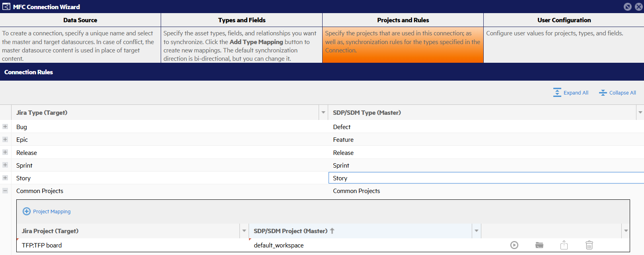Go to the User Configuration step
This screenshot has height=255, width=644.
(x=564, y=20)
